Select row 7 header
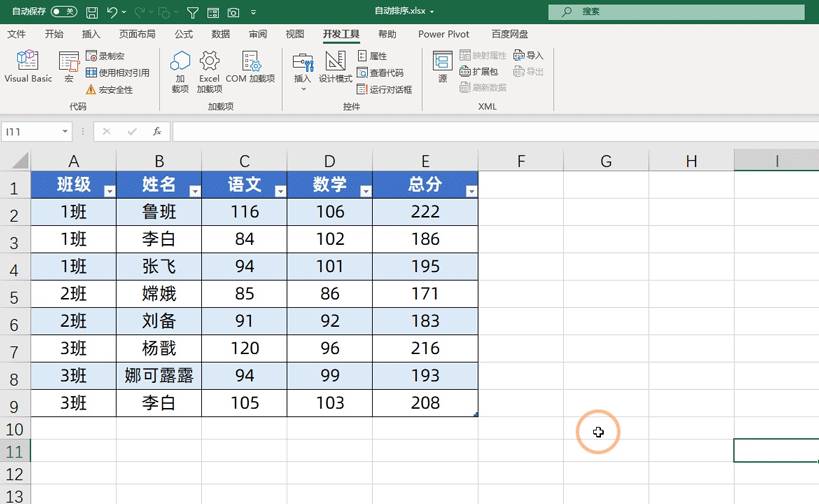 pyautogui.click(x=15, y=351)
